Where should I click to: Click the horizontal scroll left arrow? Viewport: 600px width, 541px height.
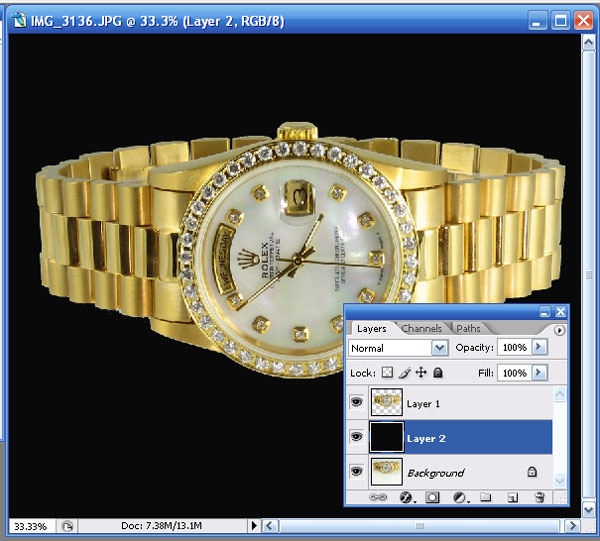[x=269, y=526]
